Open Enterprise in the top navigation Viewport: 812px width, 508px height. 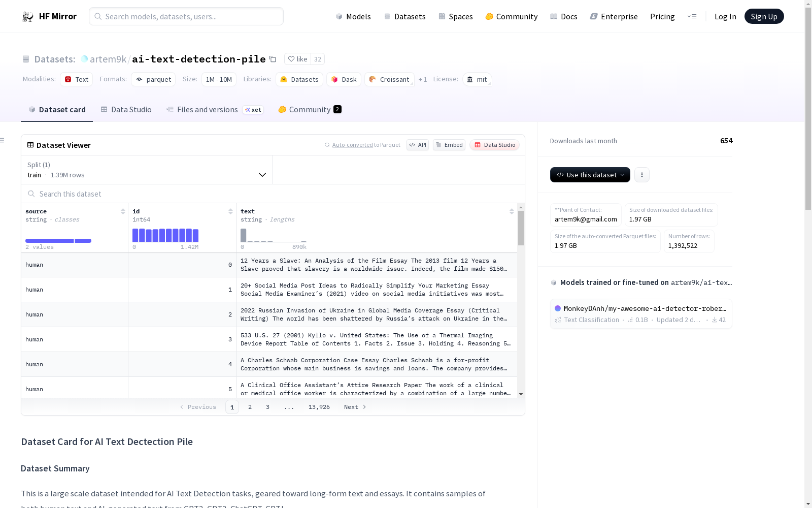pos(614,17)
